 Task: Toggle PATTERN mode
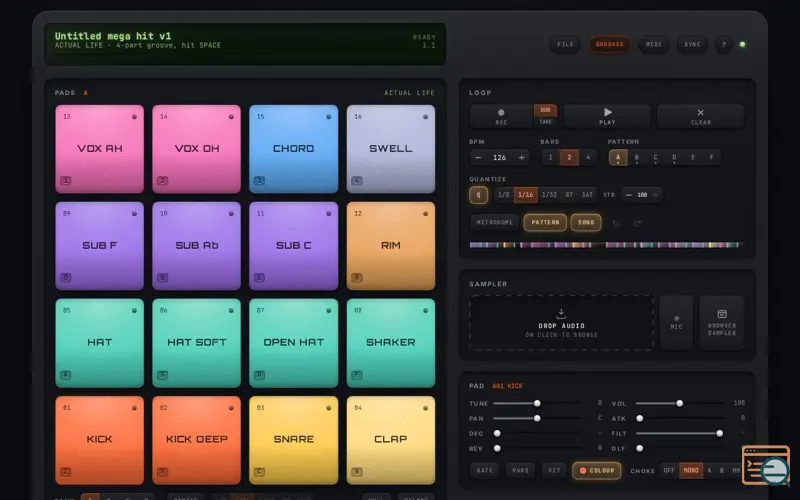click(x=545, y=222)
